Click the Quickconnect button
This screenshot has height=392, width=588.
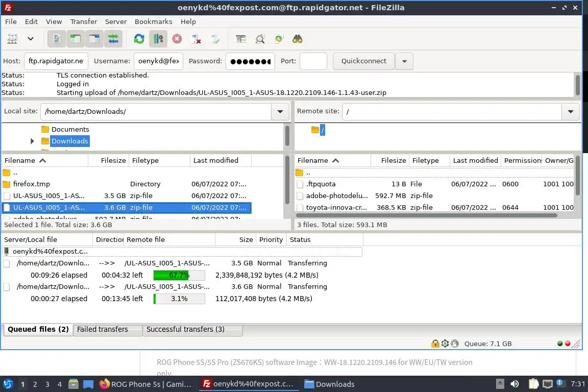(363, 61)
